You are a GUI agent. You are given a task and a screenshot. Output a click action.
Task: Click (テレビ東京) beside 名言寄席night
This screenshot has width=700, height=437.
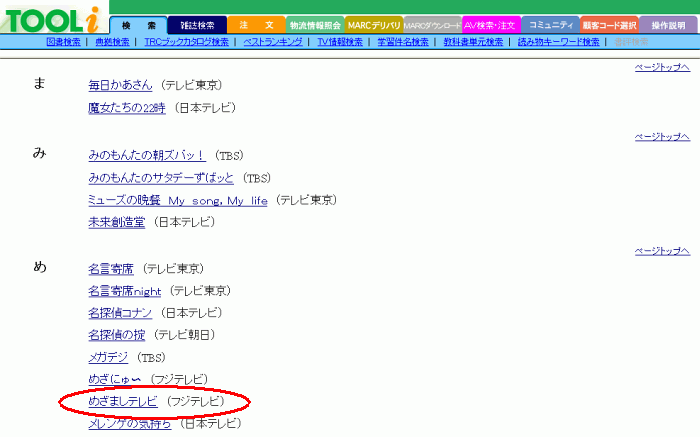coord(200,291)
